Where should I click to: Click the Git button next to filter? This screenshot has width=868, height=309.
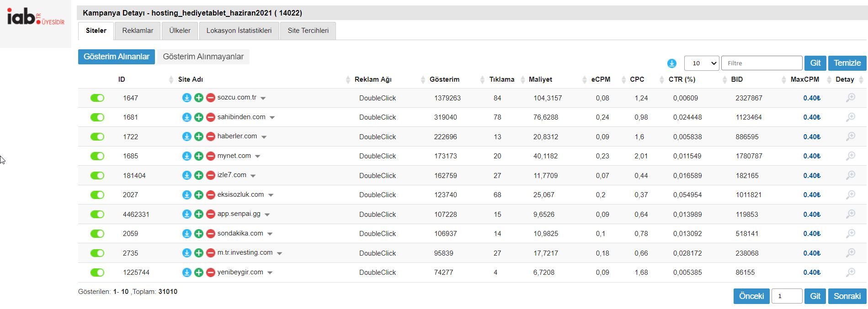[815, 63]
